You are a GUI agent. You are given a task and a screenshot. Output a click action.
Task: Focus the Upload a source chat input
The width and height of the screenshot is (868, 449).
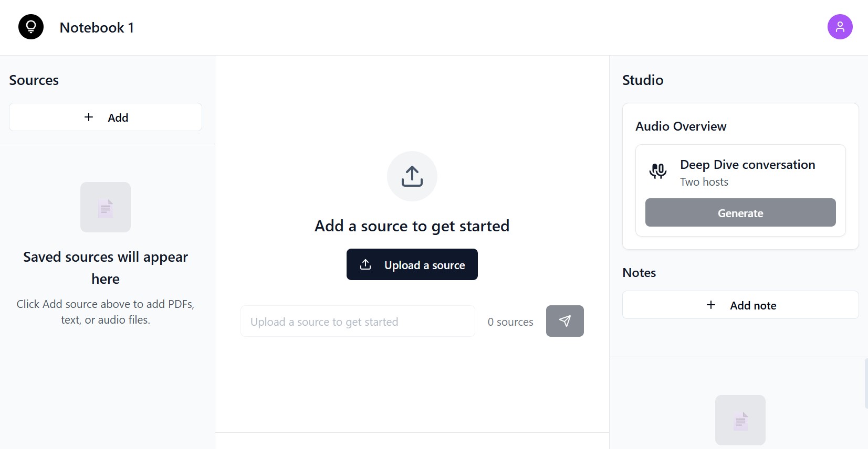pyautogui.click(x=358, y=321)
